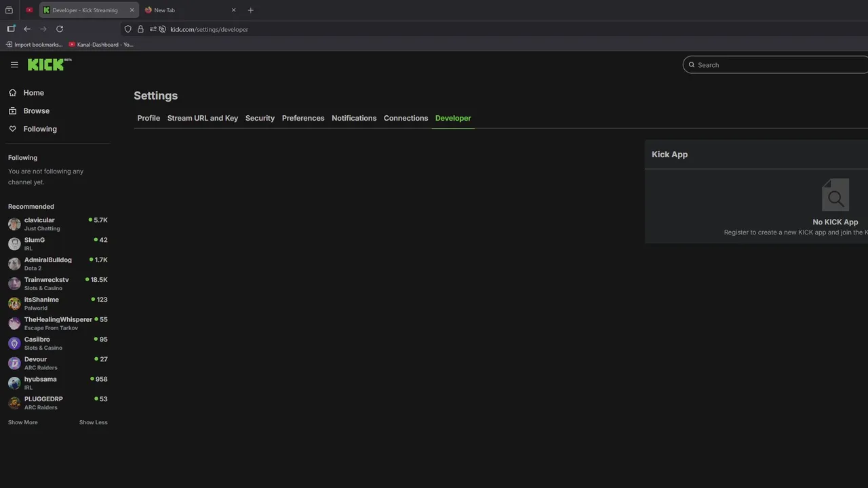
Task: Open SlumG's recommended channel
Action: [x=58, y=244]
